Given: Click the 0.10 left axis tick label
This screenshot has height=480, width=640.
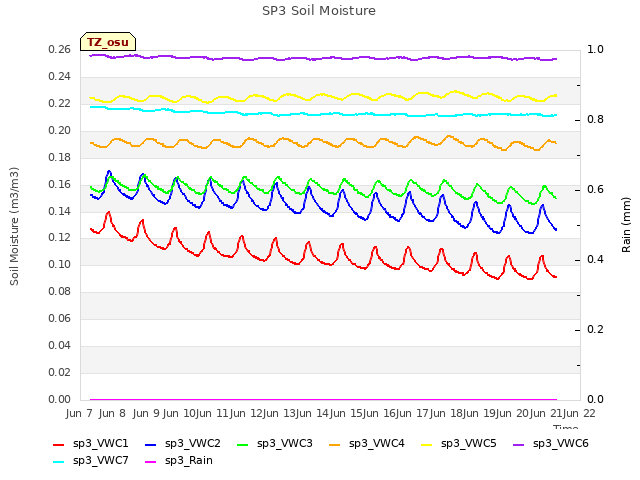Looking at the screenshot, I should click(59, 264).
